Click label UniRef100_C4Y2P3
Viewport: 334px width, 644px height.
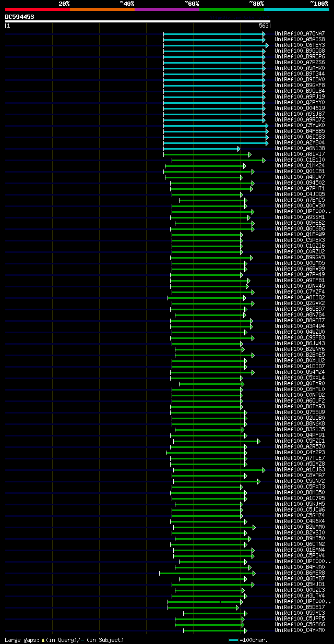[300, 452]
